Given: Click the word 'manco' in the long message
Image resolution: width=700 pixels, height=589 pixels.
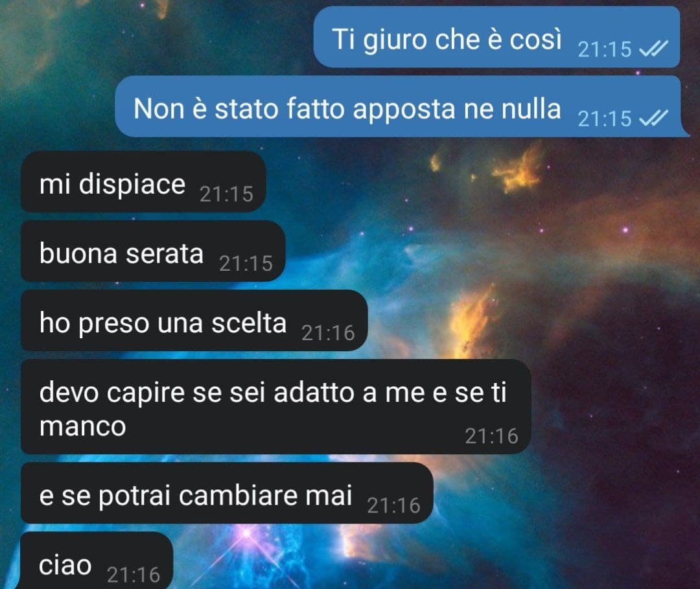Looking at the screenshot, I should (x=82, y=426).
